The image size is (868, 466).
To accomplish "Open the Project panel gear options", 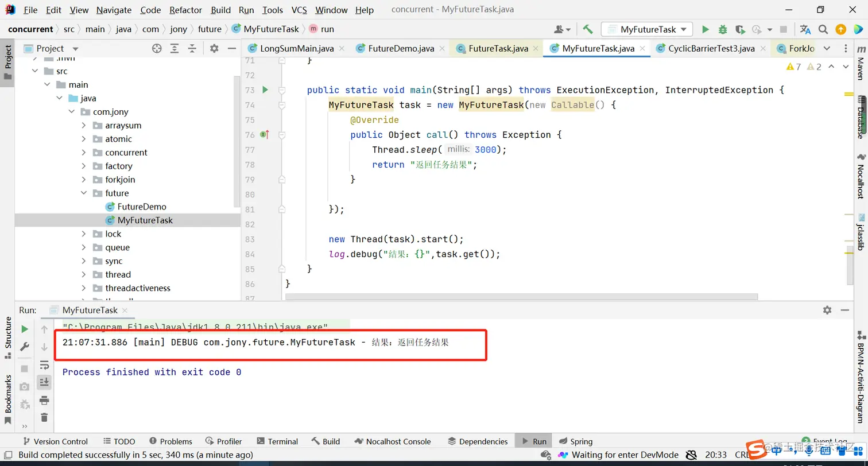I will point(214,49).
